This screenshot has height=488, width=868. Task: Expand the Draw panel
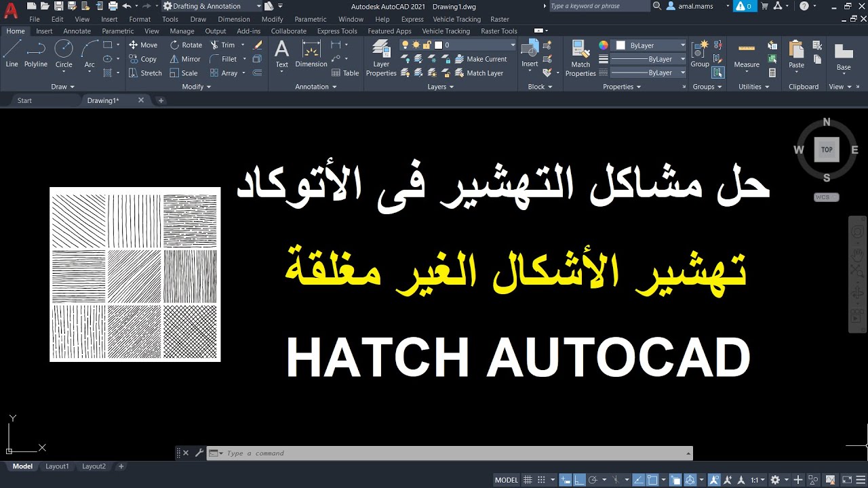click(62, 87)
